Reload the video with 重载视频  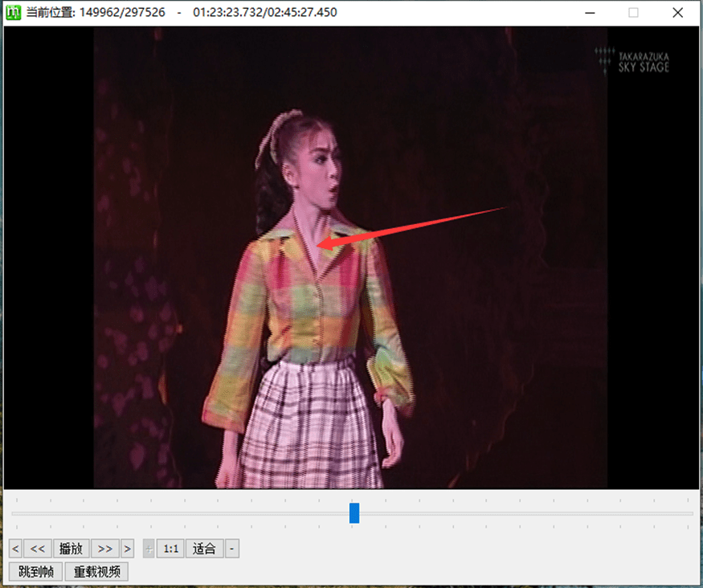(96, 572)
